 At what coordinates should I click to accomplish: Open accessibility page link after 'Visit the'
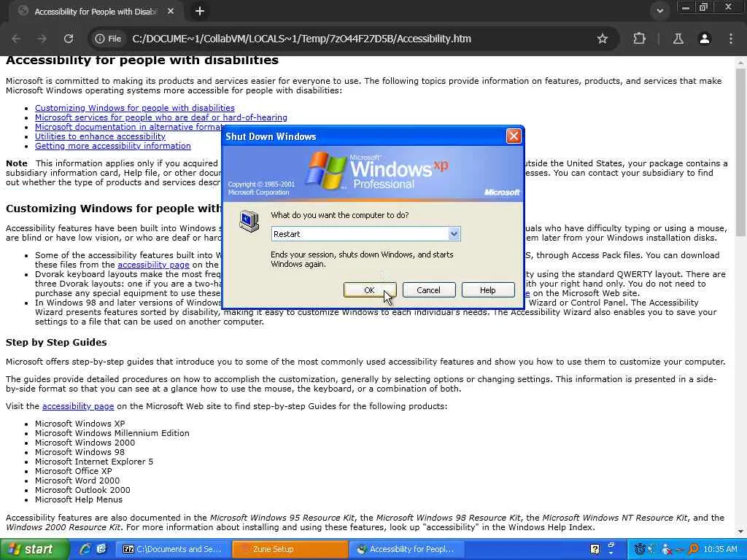tap(78, 406)
